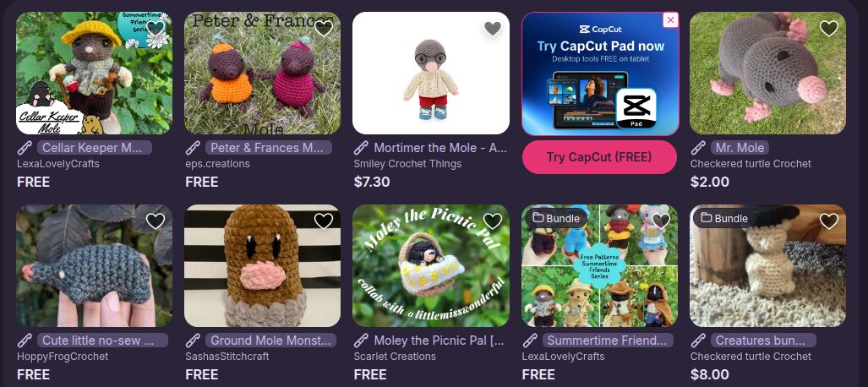Visit Smiley Crochet Things designer page
The width and height of the screenshot is (868, 387).
coord(407,164)
